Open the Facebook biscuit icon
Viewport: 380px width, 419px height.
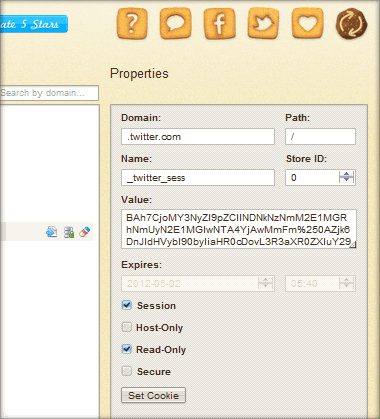tap(220, 23)
